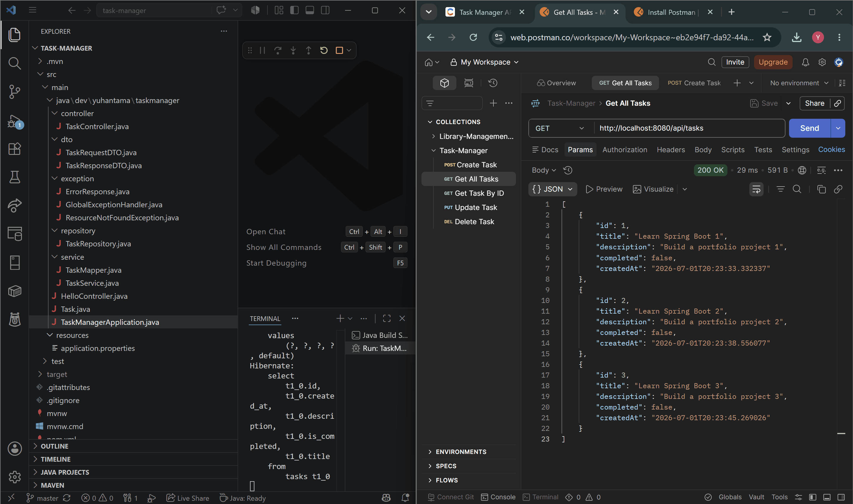Click the Upgrade button
This screenshot has width=853, height=504.
click(x=773, y=62)
